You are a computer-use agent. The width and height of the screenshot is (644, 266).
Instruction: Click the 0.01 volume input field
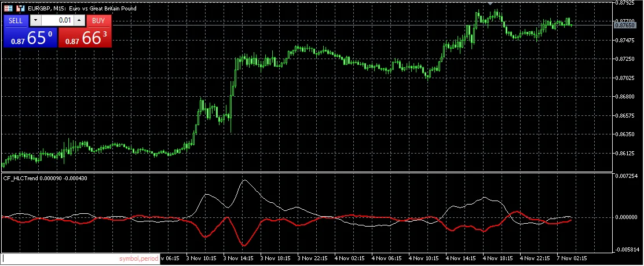57,20
